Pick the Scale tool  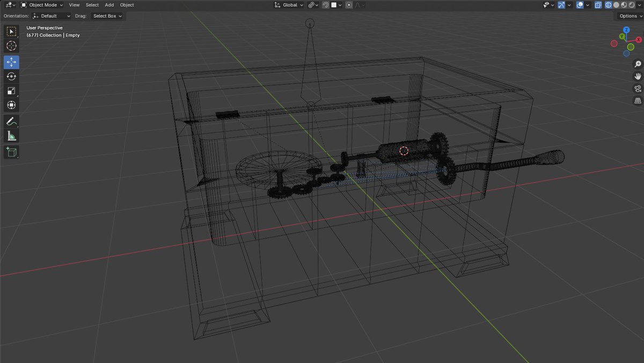(11, 91)
